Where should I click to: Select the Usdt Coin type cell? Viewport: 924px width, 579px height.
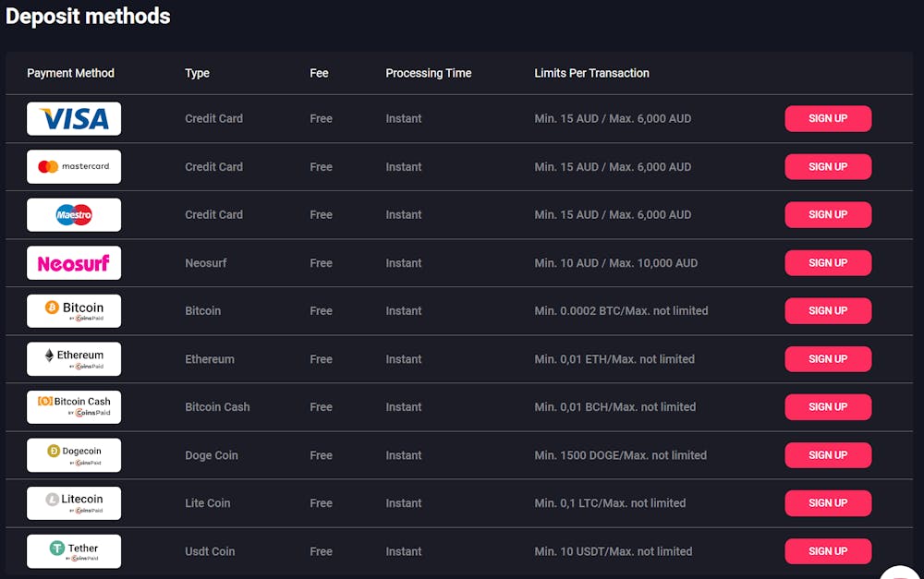point(210,551)
